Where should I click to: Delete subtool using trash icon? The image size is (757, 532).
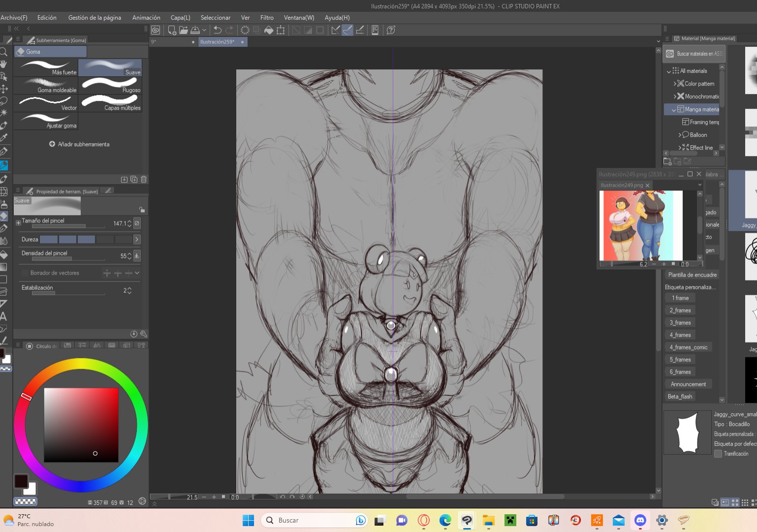144,180
